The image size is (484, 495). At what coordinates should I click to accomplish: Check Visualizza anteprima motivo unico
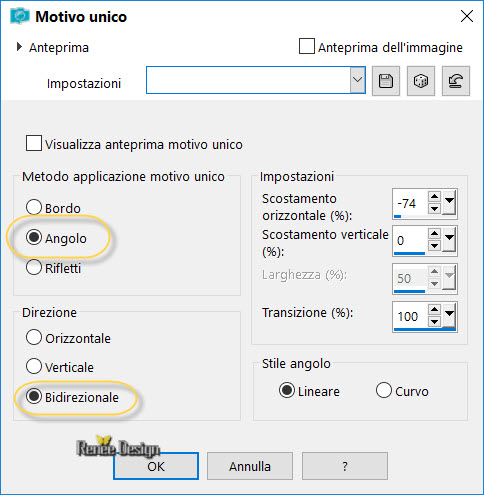point(34,143)
